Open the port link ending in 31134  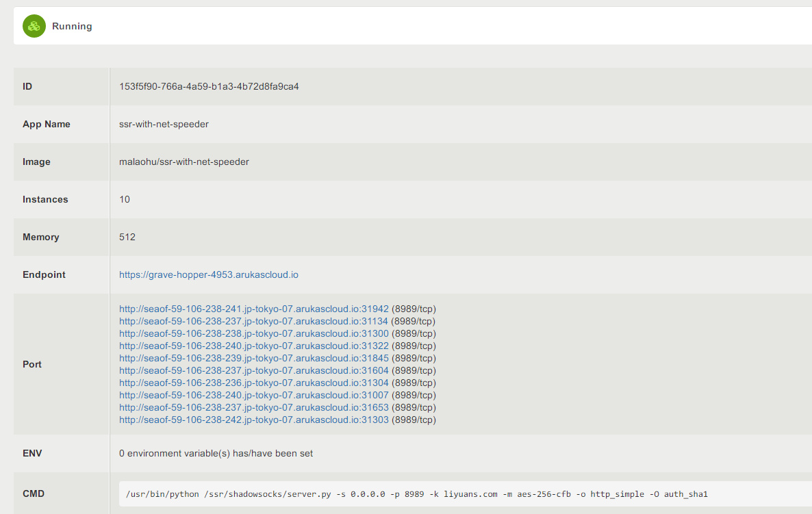pyautogui.click(x=253, y=321)
